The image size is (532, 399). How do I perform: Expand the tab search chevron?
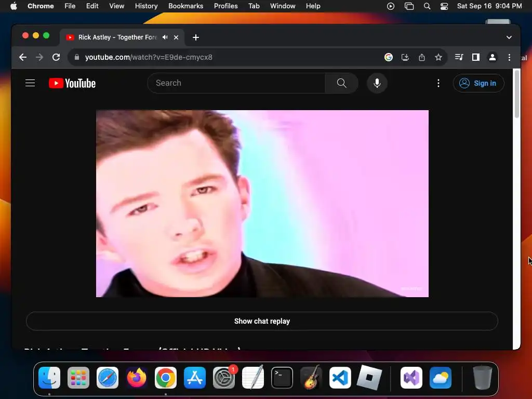click(x=509, y=37)
